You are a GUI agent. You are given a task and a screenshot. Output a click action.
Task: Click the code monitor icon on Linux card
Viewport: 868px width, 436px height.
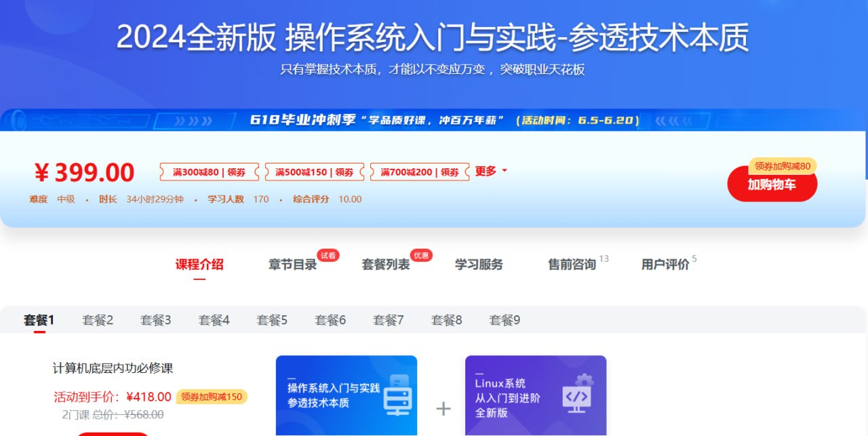point(577,393)
